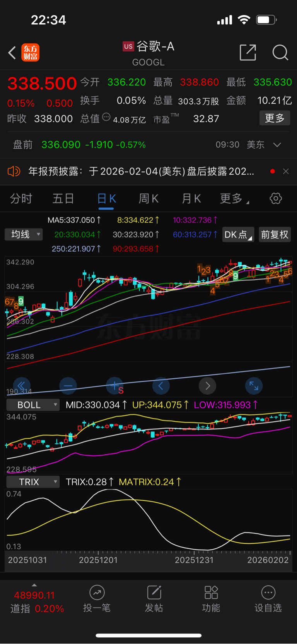Switch to 分时 tab

click(x=21, y=199)
